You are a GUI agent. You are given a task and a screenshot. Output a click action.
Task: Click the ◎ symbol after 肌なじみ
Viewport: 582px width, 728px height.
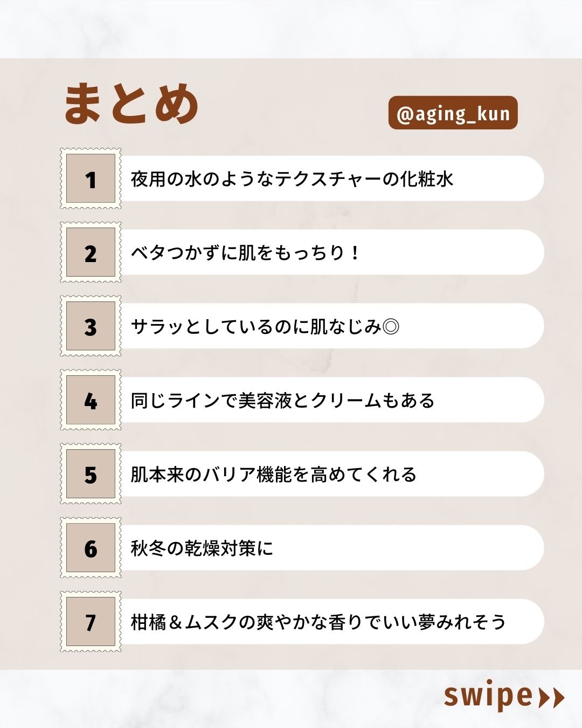[391, 327]
